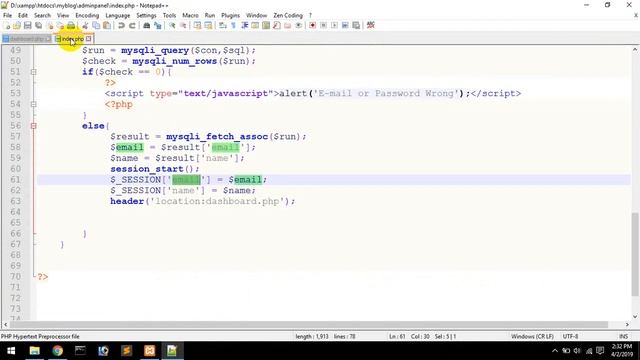Zoom in using the toolbar magnifier

pyautogui.click(x=172, y=25)
